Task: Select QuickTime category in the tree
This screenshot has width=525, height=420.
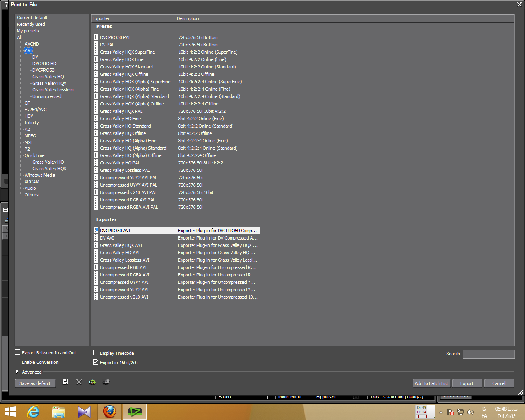Action: coord(34,155)
